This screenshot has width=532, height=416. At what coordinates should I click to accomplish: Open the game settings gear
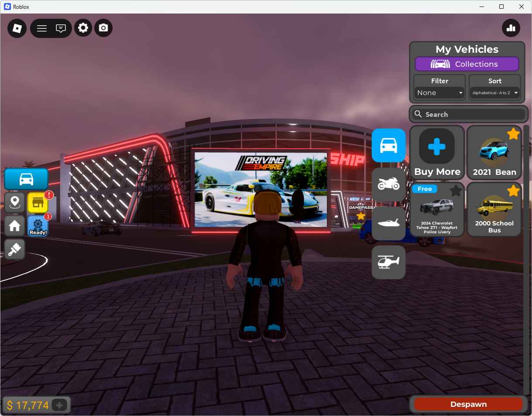(x=83, y=28)
